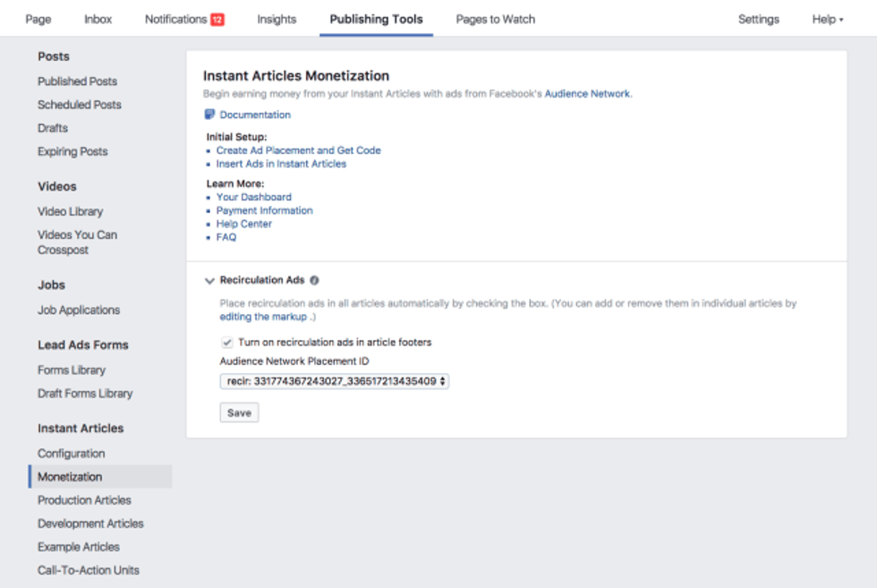877x588 pixels.
Task: Click the editing the markup link
Action: pyautogui.click(x=263, y=317)
